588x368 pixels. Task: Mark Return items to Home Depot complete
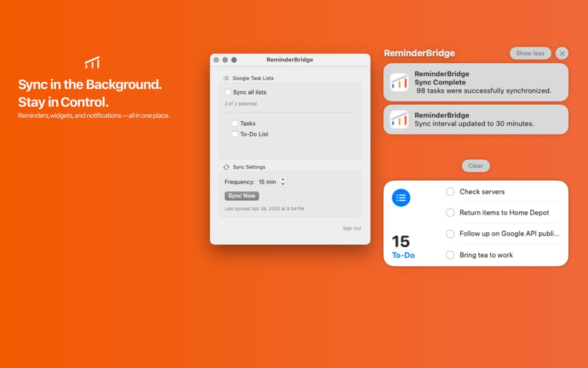[450, 212]
